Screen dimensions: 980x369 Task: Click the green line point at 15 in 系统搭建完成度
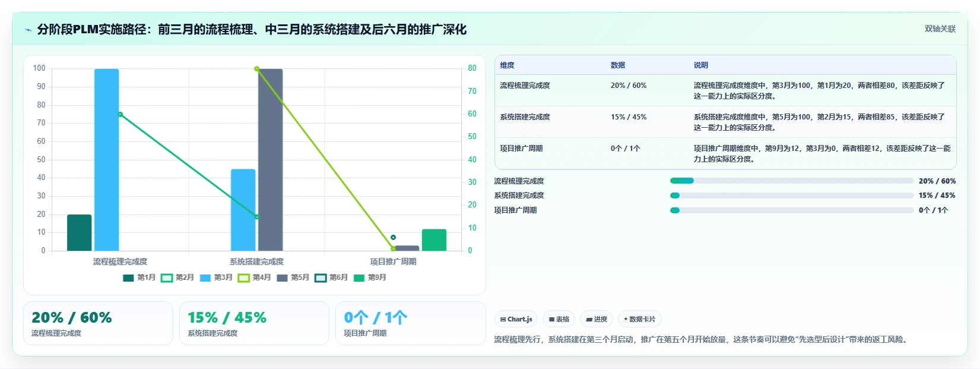[256, 217]
